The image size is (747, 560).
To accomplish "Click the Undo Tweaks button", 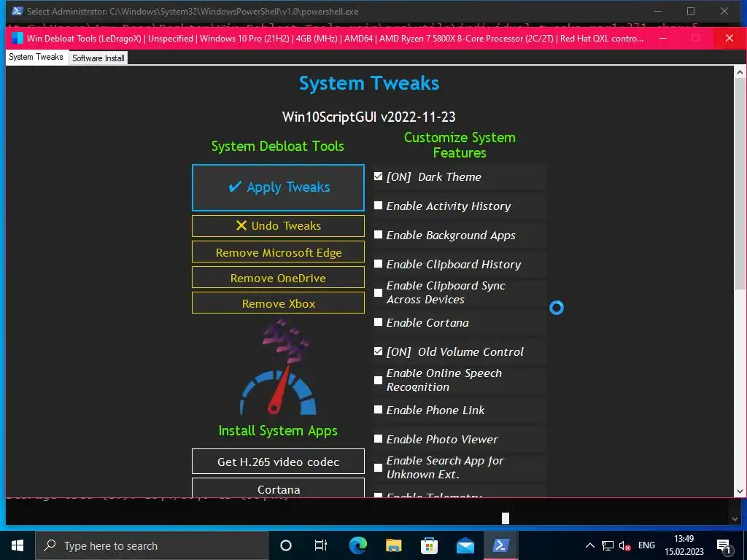I will pyautogui.click(x=278, y=226).
